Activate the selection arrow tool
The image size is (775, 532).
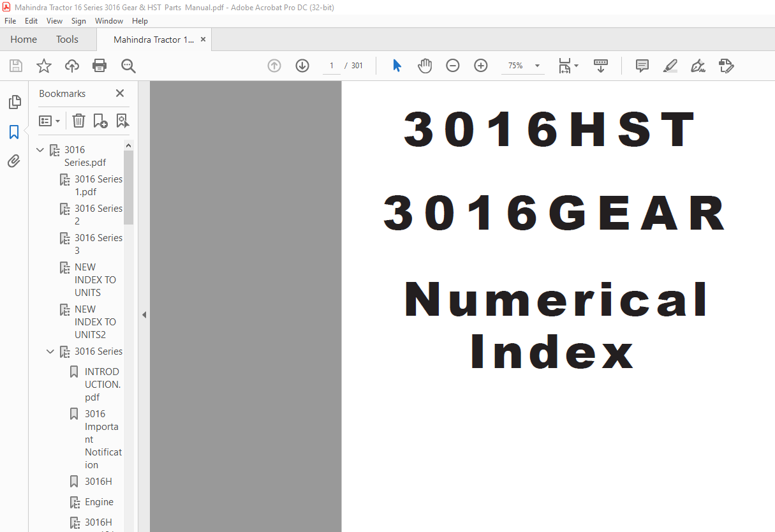coord(397,66)
